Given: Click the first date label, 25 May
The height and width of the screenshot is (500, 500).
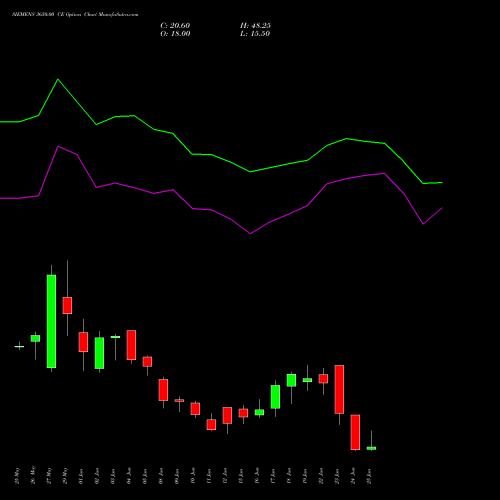Looking at the screenshot, I should (17, 476).
